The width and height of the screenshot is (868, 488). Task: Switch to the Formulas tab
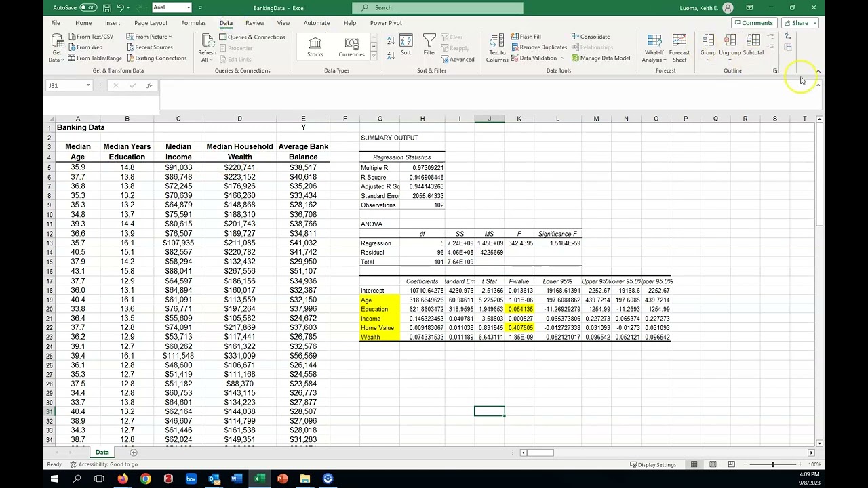tap(193, 23)
